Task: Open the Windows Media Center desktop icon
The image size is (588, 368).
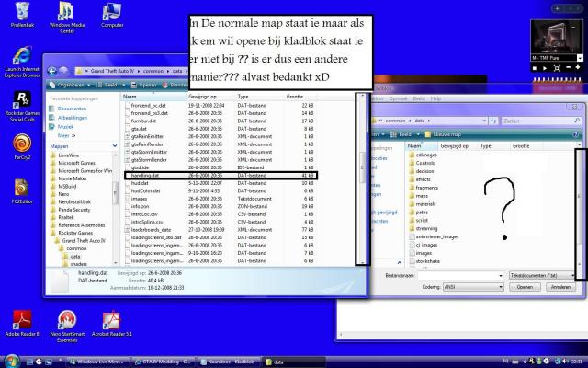Action: [67, 17]
